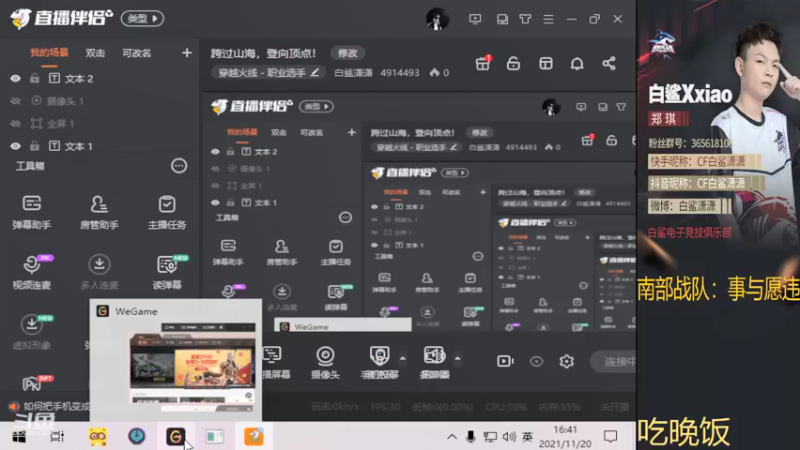Show the 摄像头 1 layer in the outermost source list
Screen dimensions: 800x450
[15, 101]
